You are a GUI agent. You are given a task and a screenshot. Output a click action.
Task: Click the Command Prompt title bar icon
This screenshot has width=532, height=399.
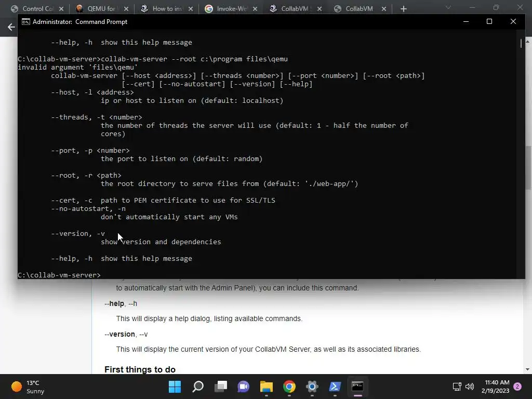point(26,22)
